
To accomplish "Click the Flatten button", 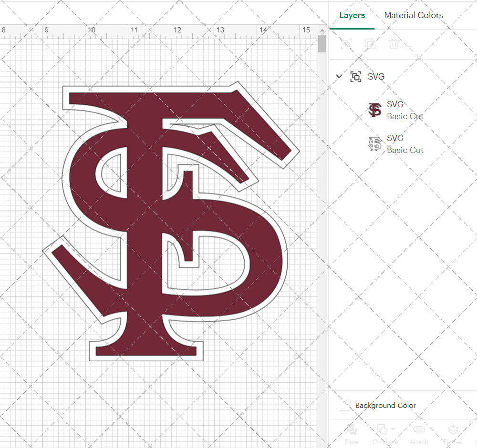I will point(453,434).
